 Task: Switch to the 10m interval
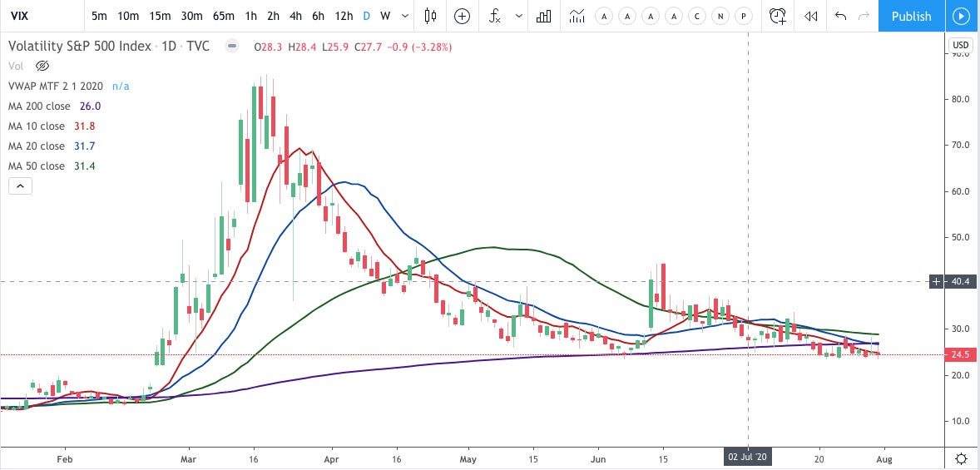point(128,17)
